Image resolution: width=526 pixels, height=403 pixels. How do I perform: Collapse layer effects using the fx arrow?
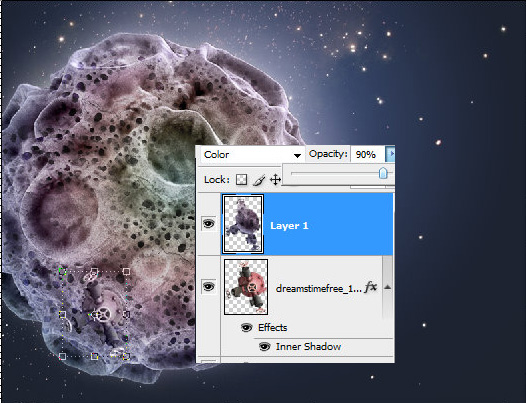tap(387, 287)
